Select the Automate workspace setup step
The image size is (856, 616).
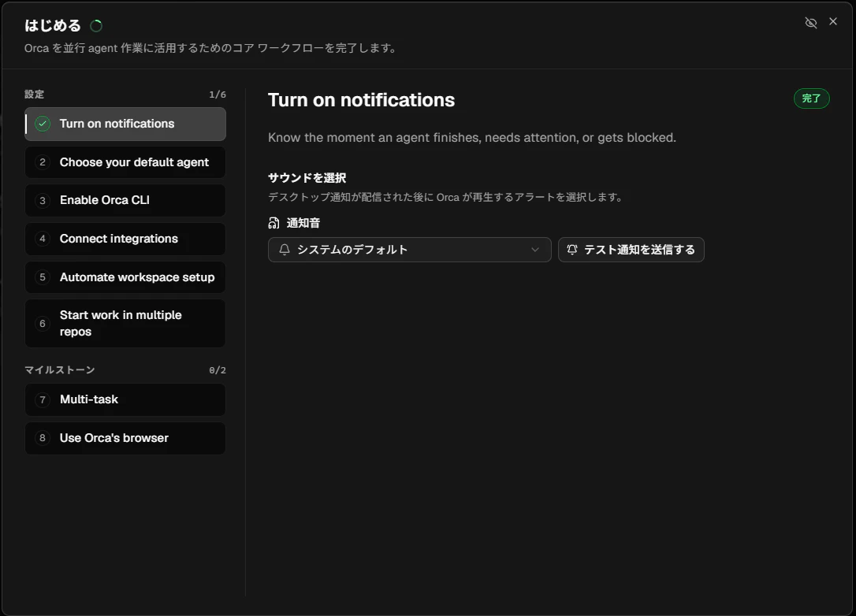pos(125,277)
